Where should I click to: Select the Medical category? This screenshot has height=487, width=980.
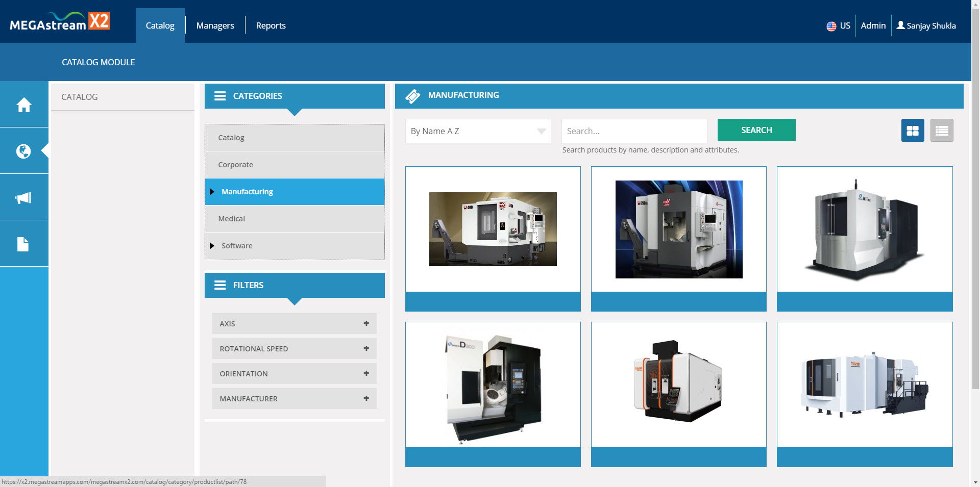[x=295, y=219]
